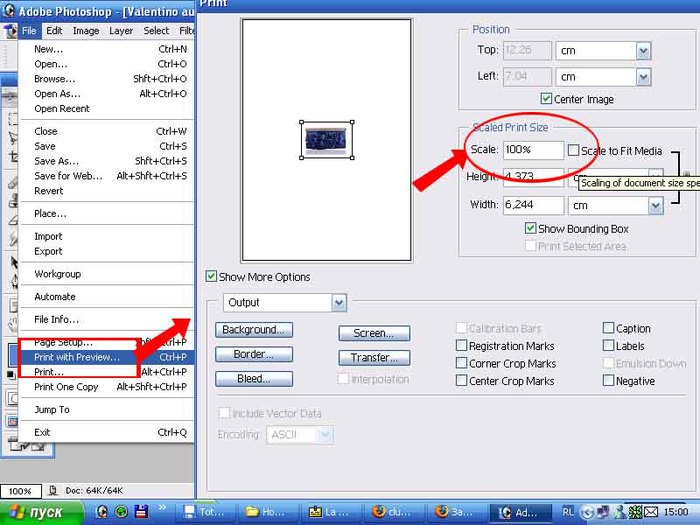Image resolution: width=700 pixels, height=525 pixels.
Task: Click the network computers tray icon
Action: pos(603,512)
